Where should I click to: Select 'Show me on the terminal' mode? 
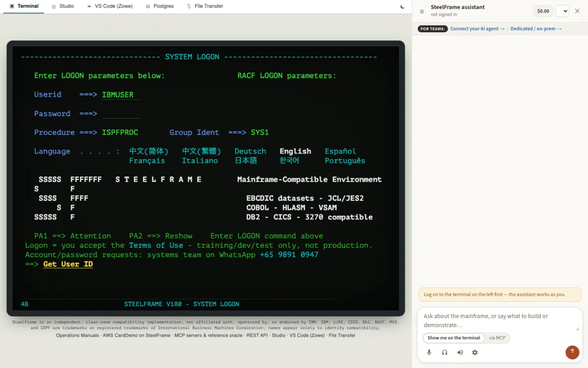pos(454,338)
